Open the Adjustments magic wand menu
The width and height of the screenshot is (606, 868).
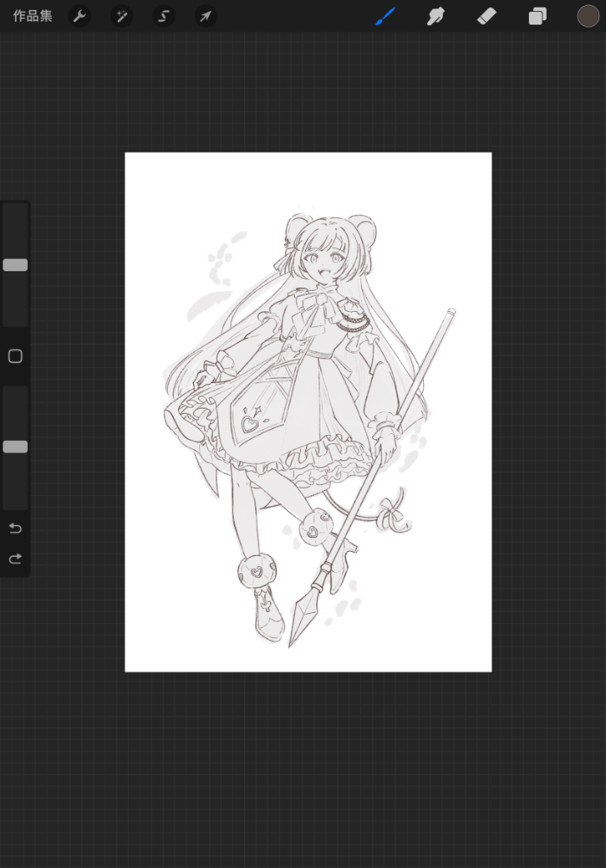122,16
